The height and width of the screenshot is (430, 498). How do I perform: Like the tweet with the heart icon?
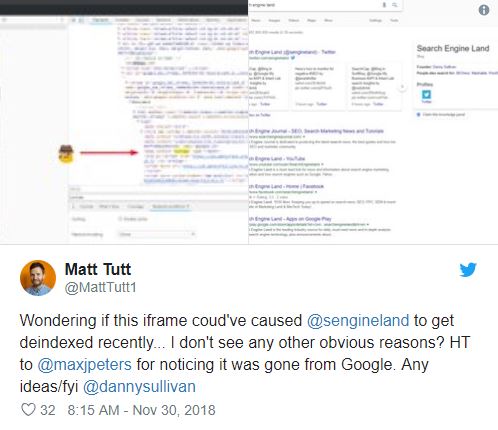click(x=28, y=410)
